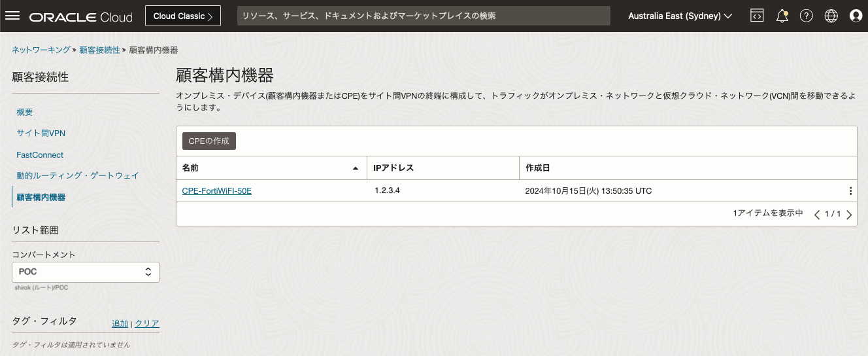Select 動的ルーティング・ゲートウェイ in the sidebar
The height and width of the screenshot is (356, 868).
point(78,176)
